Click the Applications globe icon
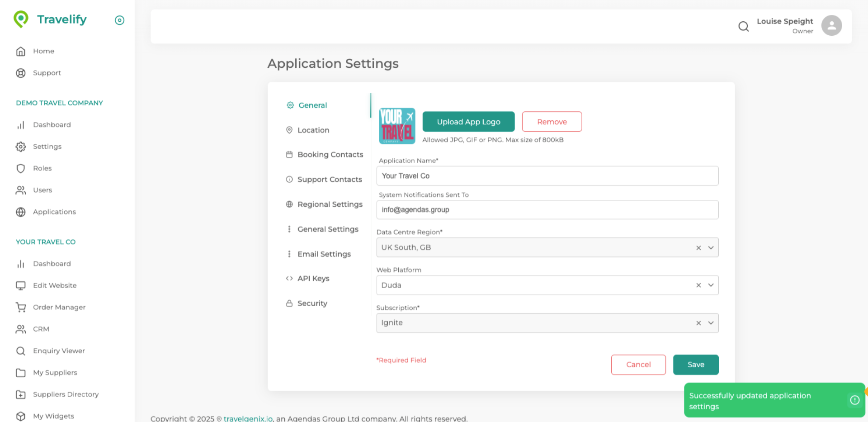Screen dimensions: 868x422 point(21,212)
